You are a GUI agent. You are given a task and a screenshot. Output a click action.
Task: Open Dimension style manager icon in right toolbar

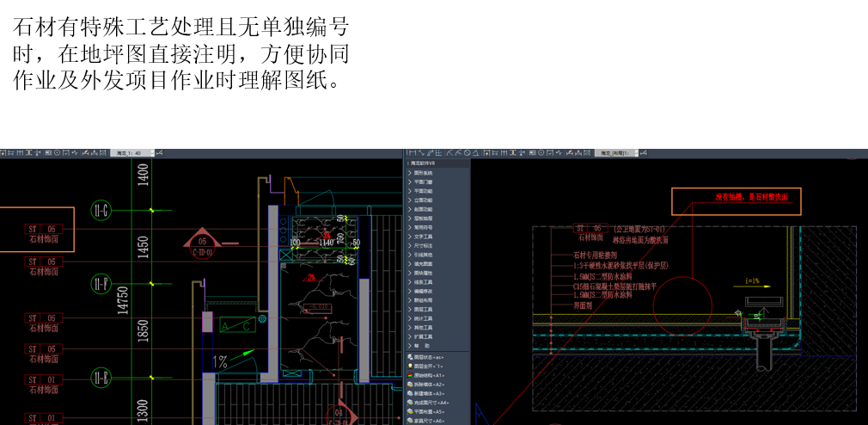coord(643,153)
